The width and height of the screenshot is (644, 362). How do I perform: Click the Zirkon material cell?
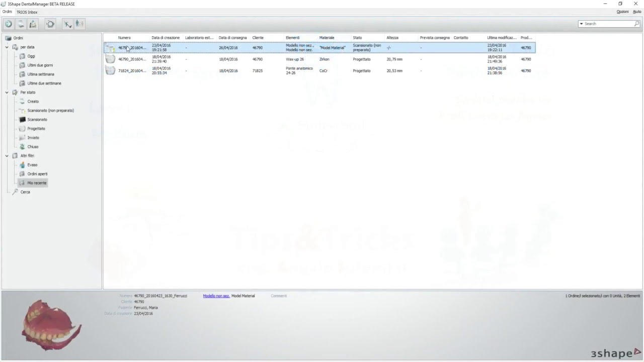pyautogui.click(x=324, y=59)
